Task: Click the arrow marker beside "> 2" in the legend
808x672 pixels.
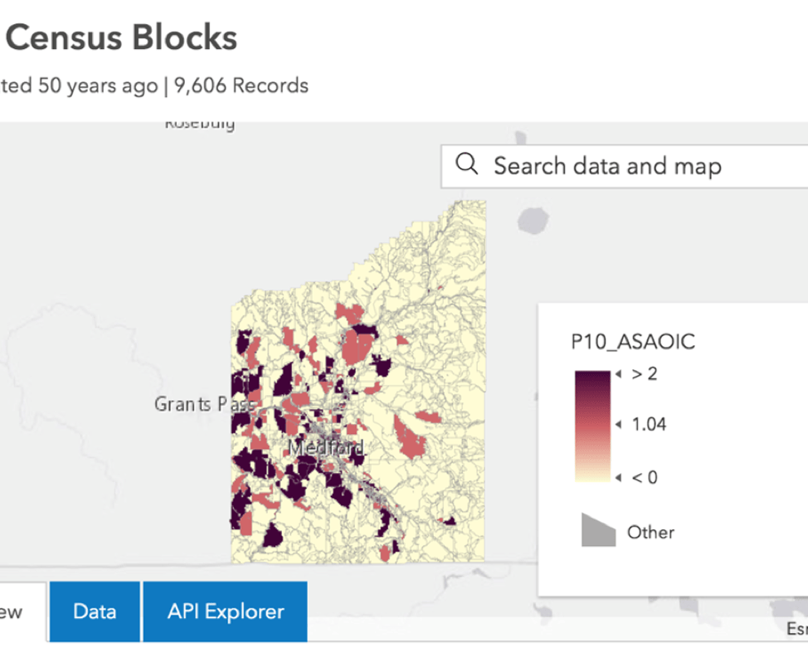Action: coord(617,374)
